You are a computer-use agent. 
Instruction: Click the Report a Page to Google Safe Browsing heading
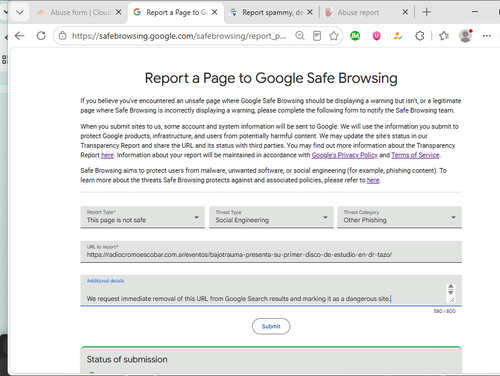271,78
